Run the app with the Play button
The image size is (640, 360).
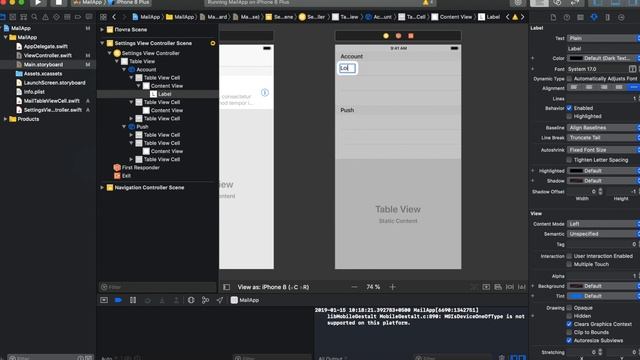[38, 2]
